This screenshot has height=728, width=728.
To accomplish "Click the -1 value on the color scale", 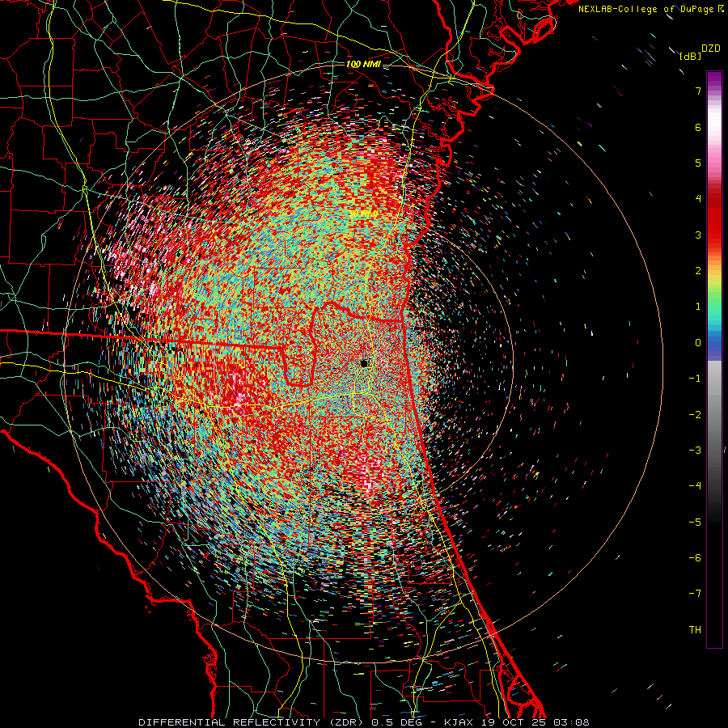I will click(695, 379).
